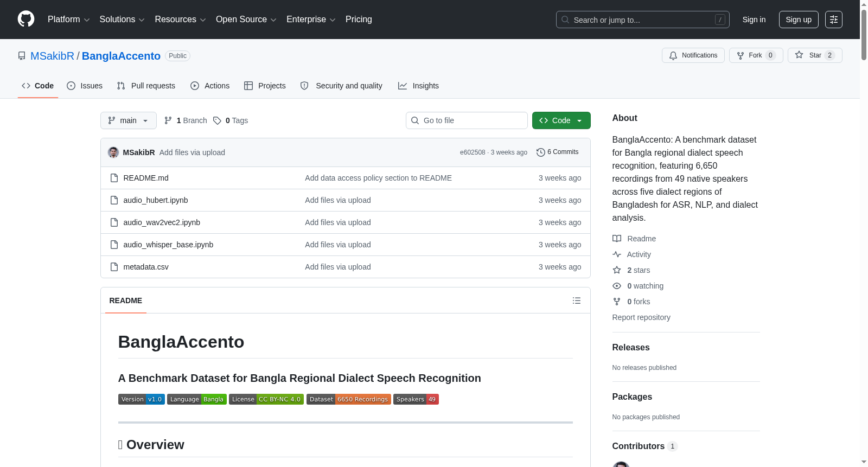Switch to the Projects tab
Image resolution: width=868 pixels, height=467 pixels.
(x=265, y=86)
